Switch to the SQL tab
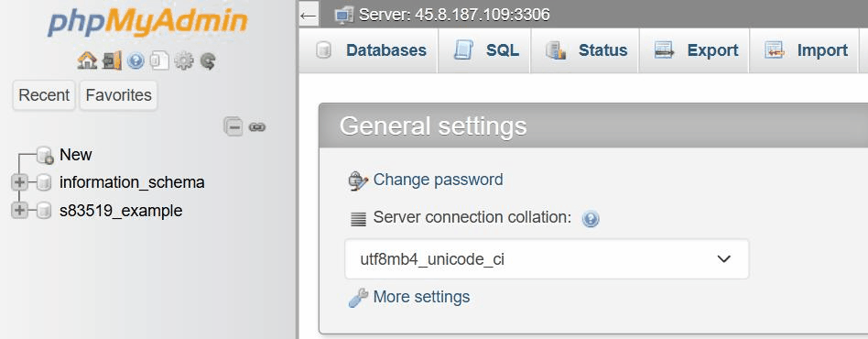 (x=485, y=50)
